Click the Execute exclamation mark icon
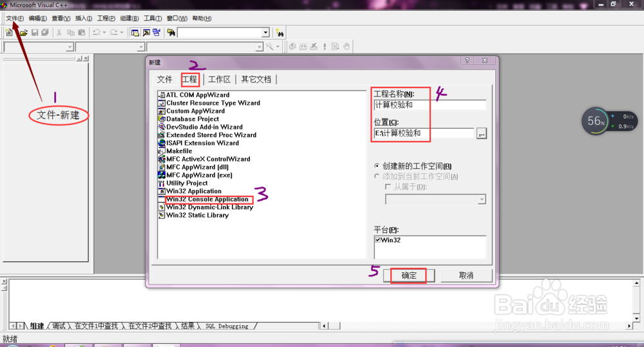644x347 pixels. (x=325, y=46)
